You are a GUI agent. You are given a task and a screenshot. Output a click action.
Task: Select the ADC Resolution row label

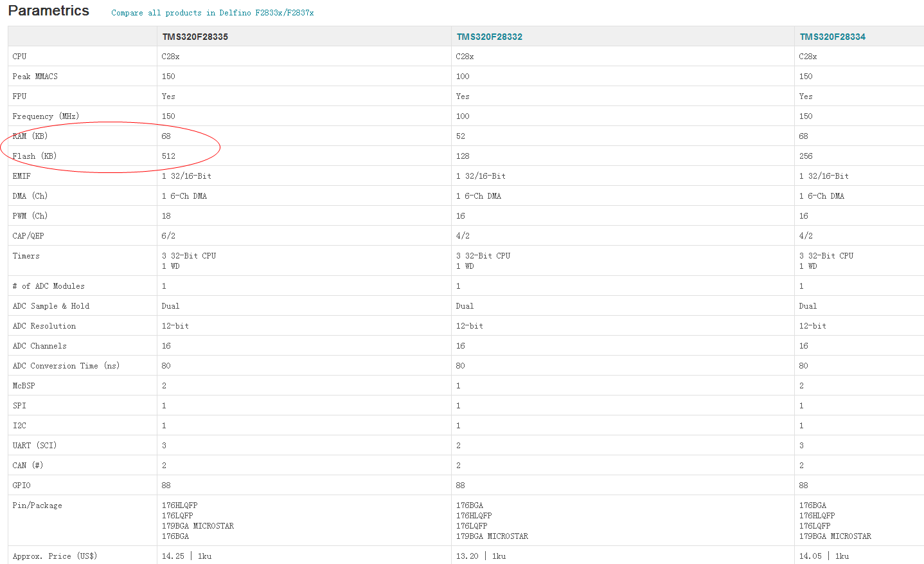(x=44, y=326)
